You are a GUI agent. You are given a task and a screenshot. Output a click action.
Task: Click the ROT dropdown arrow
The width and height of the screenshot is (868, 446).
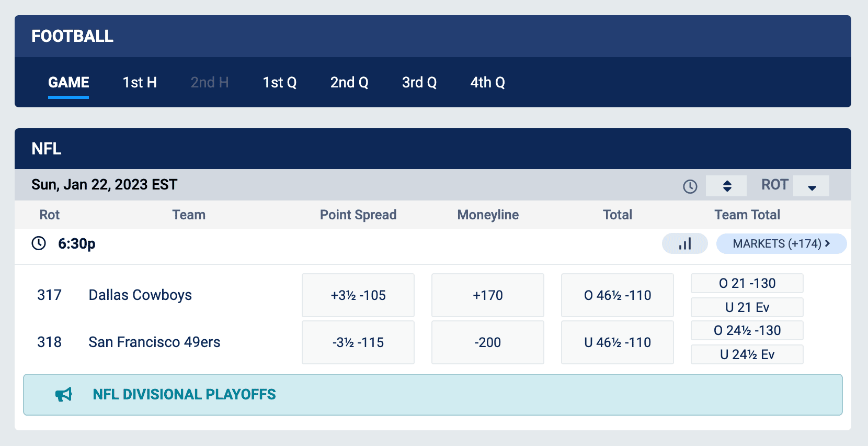point(811,186)
